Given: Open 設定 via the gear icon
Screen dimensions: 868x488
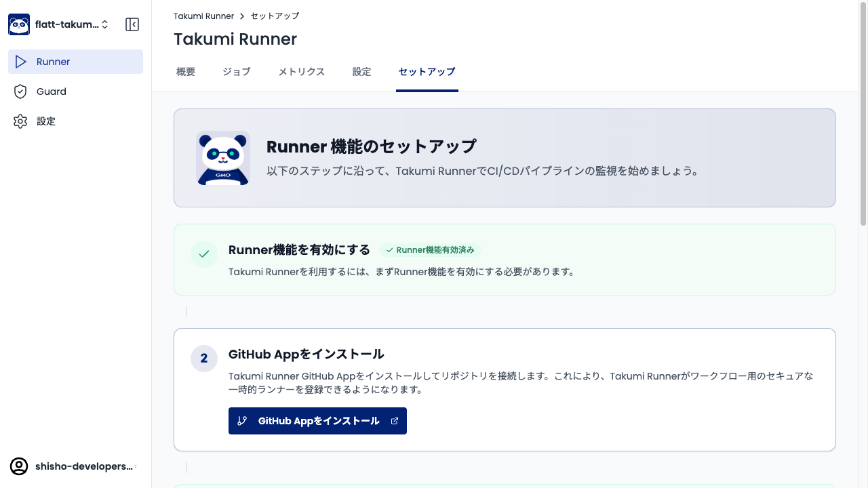Looking at the screenshot, I should coord(21,121).
